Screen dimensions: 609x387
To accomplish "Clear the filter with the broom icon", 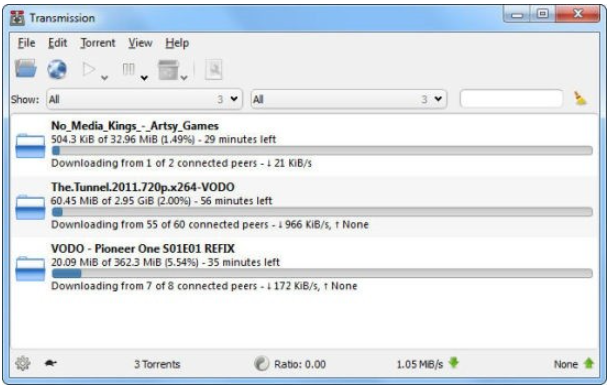I will 580,98.
